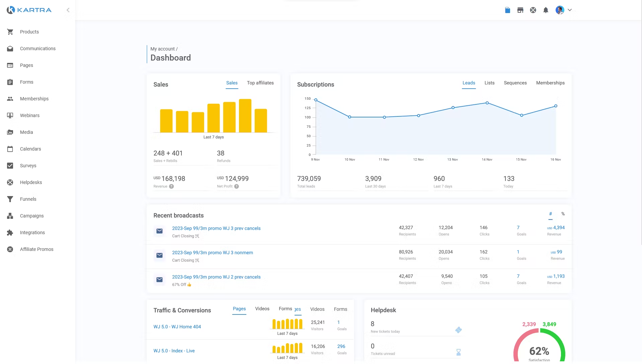Collapse the sidebar with the chevron arrow
642x364 pixels.
click(x=68, y=10)
